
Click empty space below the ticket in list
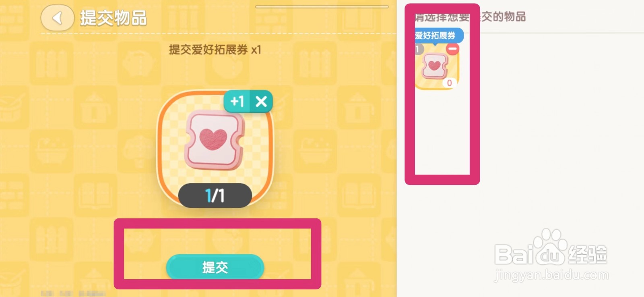pyautogui.click(x=442, y=133)
